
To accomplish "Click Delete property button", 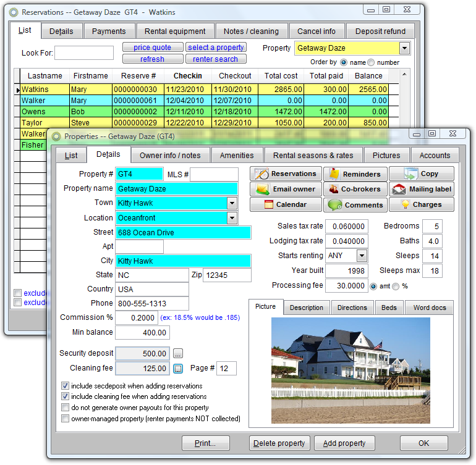I will (x=279, y=443).
